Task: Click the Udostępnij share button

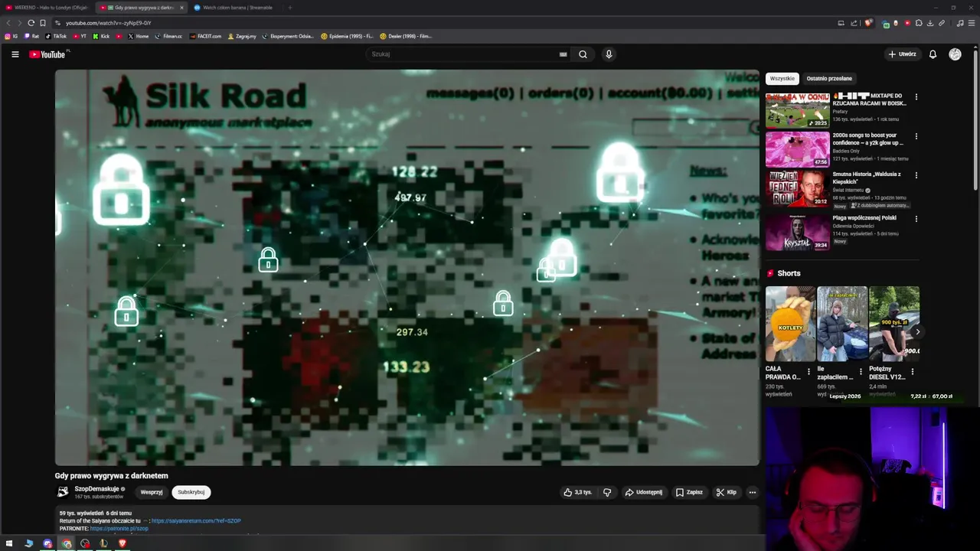Action: click(x=643, y=492)
